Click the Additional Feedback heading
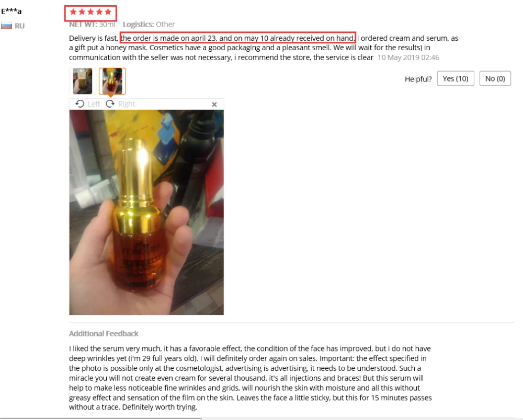523x420 pixels. [x=104, y=333]
